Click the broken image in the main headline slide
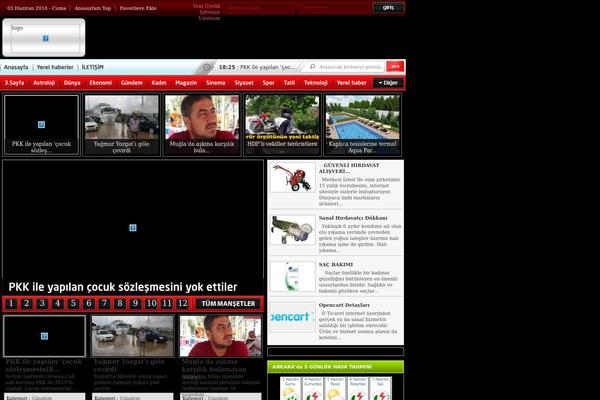 pos(133,228)
